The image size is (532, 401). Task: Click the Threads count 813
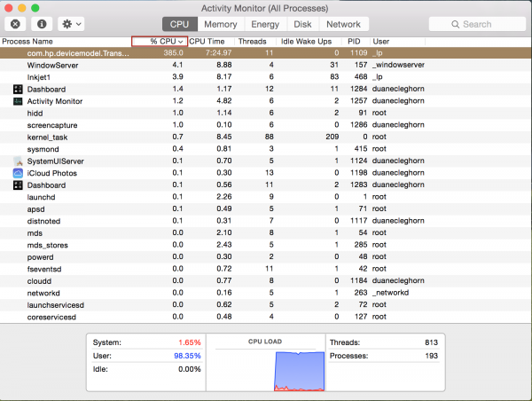tap(431, 342)
